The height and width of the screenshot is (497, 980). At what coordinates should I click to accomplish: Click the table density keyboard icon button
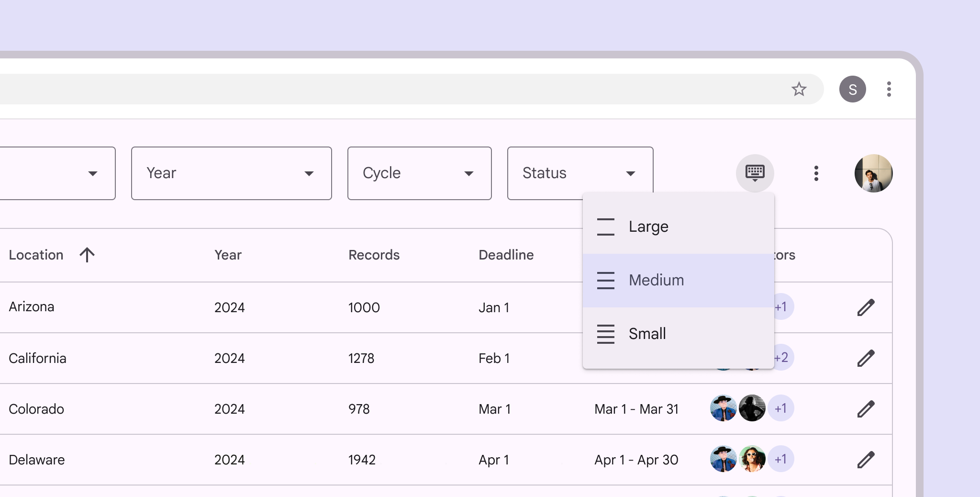755,173
